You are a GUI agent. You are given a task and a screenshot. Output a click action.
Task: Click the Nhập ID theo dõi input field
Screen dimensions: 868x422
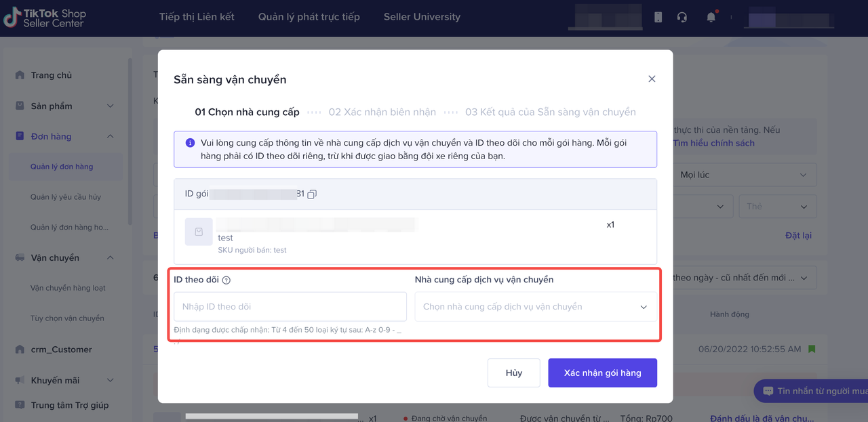click(x=290, y=307)
